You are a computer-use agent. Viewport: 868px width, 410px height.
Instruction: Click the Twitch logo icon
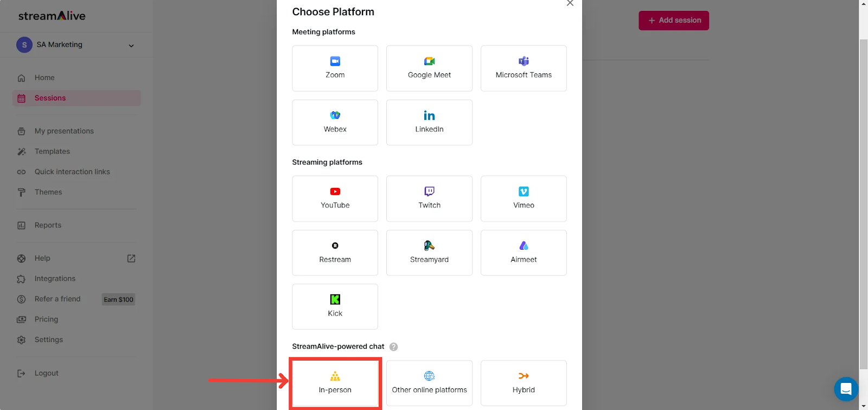point(430,191)
